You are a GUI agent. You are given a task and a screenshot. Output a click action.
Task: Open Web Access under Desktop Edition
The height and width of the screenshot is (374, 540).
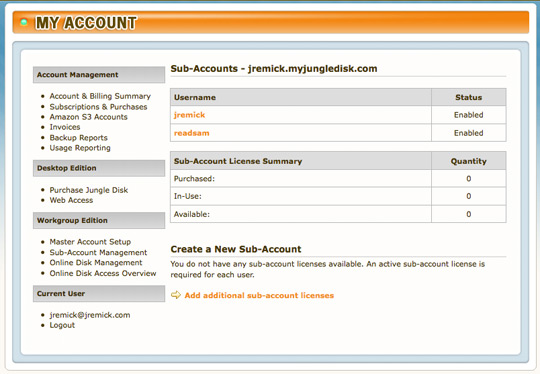click(x=71, y=200)
